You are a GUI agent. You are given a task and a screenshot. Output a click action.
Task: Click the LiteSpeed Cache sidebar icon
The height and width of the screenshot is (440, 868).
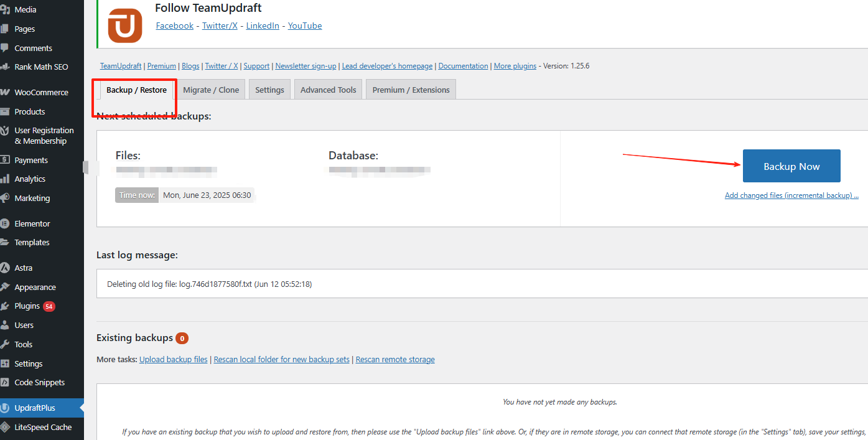tap(5, 427)
